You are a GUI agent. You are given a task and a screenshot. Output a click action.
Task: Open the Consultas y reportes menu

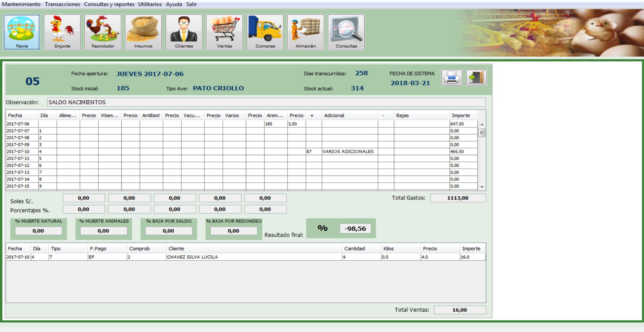[109, 4]
